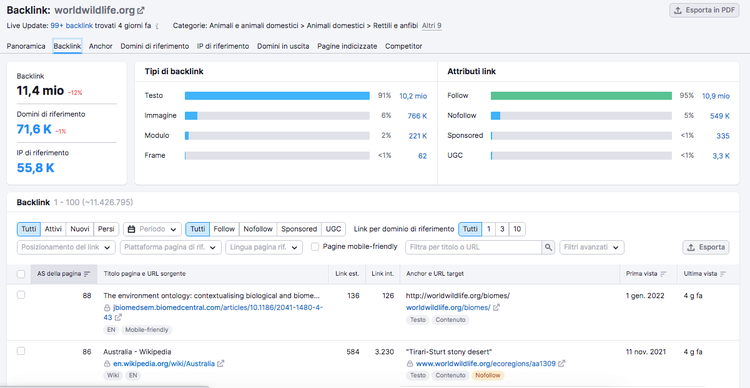
Task: Click Esporta in PDF button
Action: (704, 11)
